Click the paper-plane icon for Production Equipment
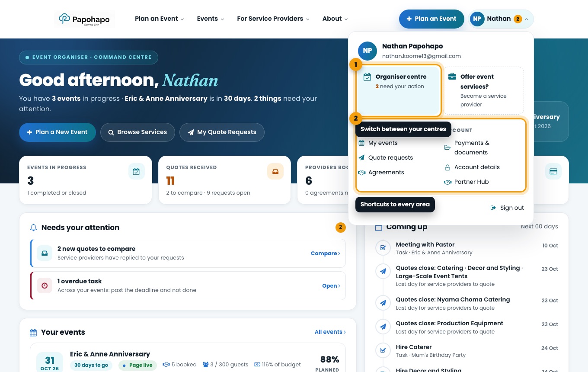Screen dimensions: 588x372 (383, 327)
